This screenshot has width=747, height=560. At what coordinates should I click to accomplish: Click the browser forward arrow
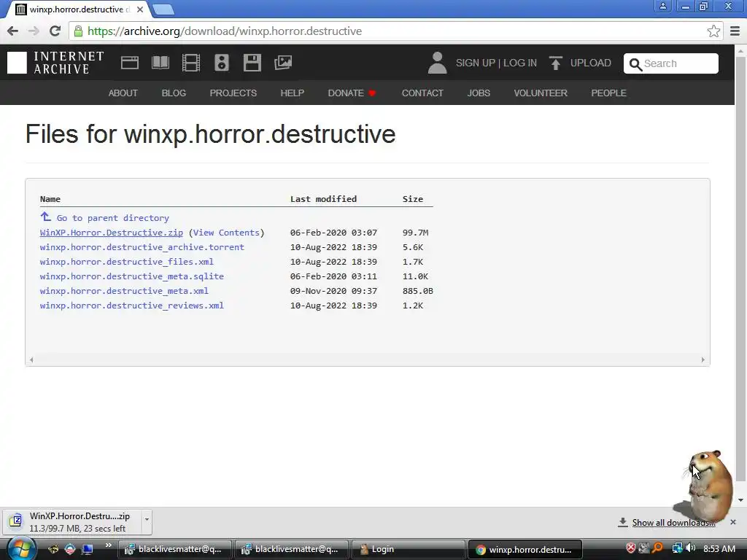pos(34,31)
